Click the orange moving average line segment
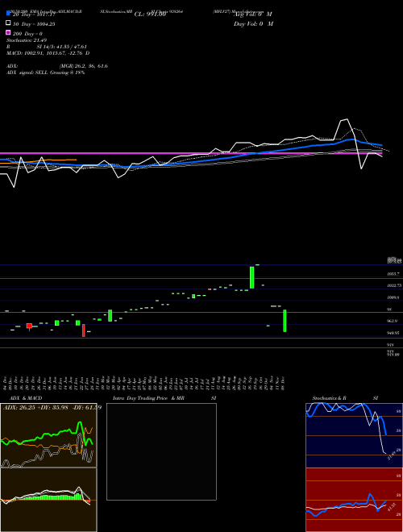Image resolution: width=403 pixels, height=532 pixels. 39,161
